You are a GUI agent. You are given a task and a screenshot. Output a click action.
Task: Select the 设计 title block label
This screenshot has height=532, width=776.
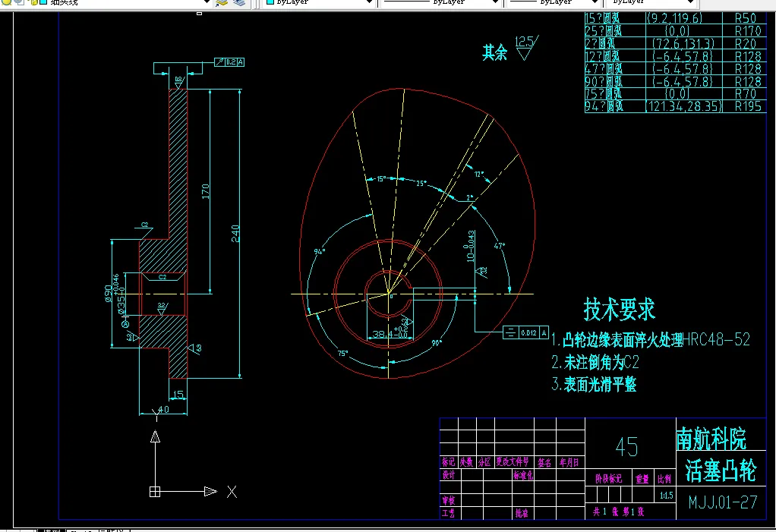449,474
